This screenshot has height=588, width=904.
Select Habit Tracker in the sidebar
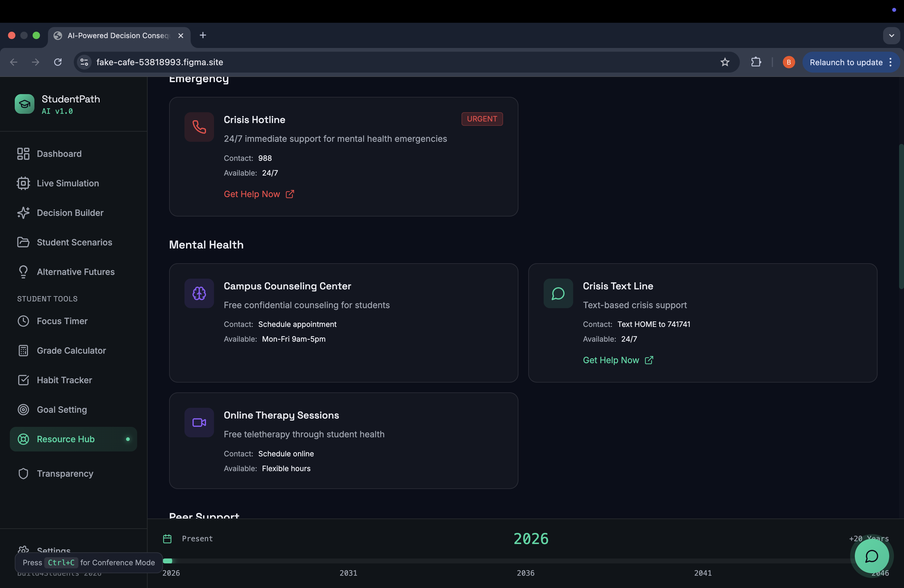pos(64,380)
